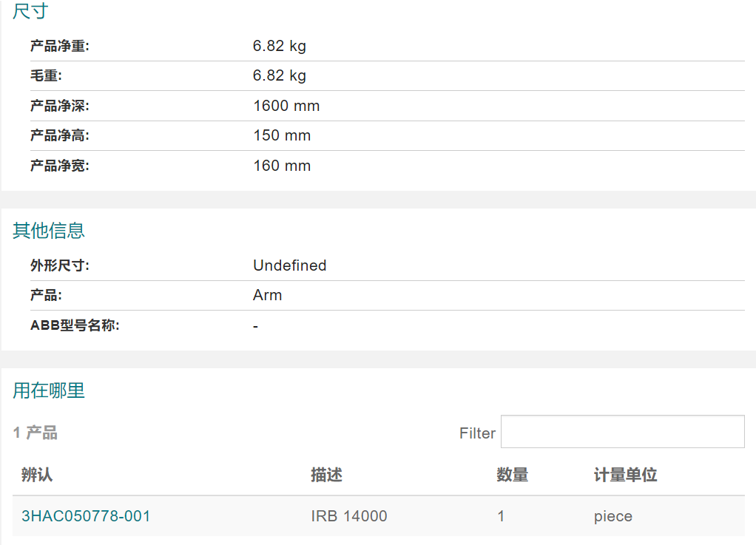Sort by the 描述 column header
This screenshot has height=545, width=756.
326,475
